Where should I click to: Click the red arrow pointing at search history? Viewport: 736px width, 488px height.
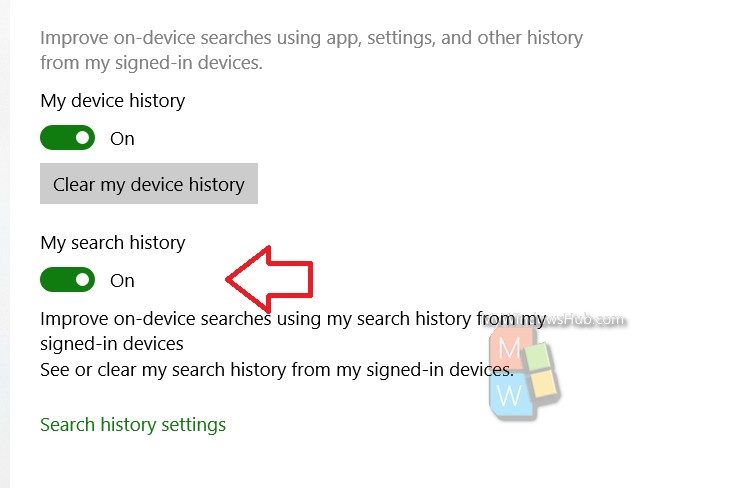(x=269, y=279)
